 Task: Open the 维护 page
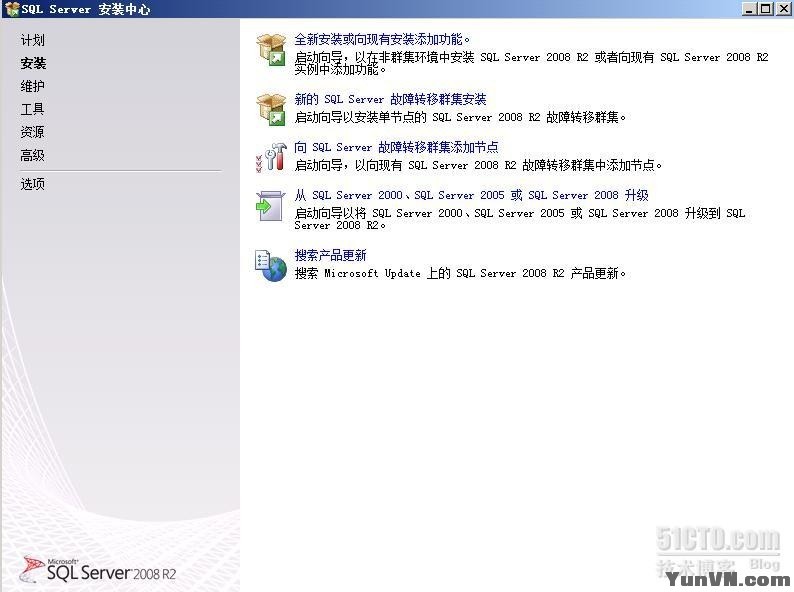click(32, 86)
